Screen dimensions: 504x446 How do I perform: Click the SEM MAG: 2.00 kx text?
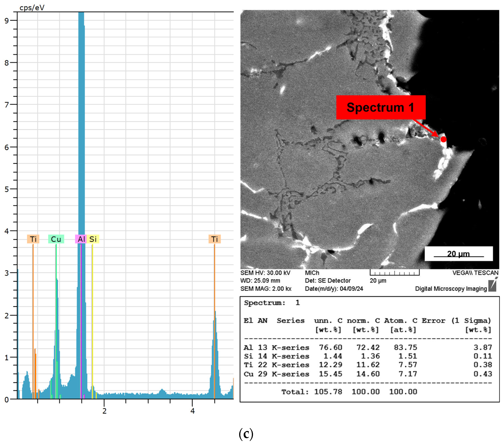[x=266, y=289]
